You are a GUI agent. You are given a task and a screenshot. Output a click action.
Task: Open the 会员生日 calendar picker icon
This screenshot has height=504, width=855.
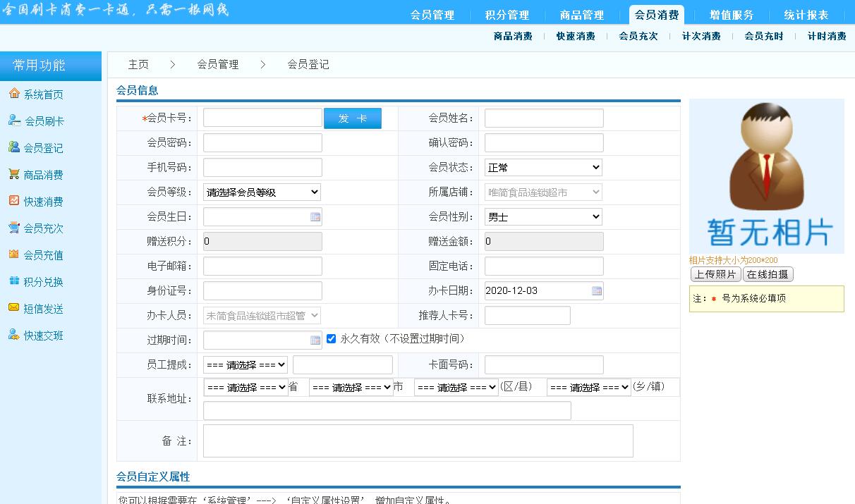point(315,217)
